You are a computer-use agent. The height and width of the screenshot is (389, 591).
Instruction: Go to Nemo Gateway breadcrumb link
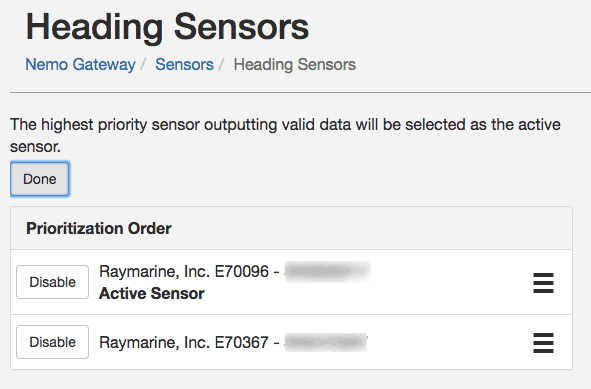pyautogui.click(x=80, y=64)
